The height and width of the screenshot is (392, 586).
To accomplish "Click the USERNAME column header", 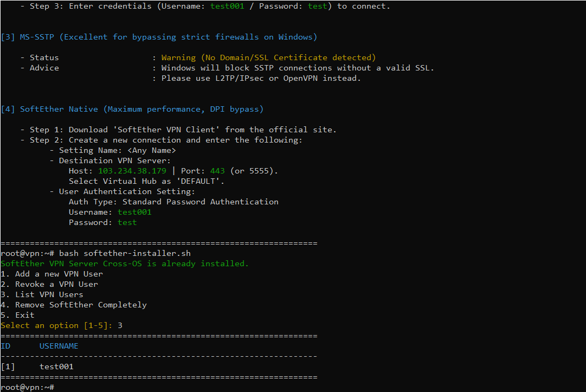I will point(59,345).
